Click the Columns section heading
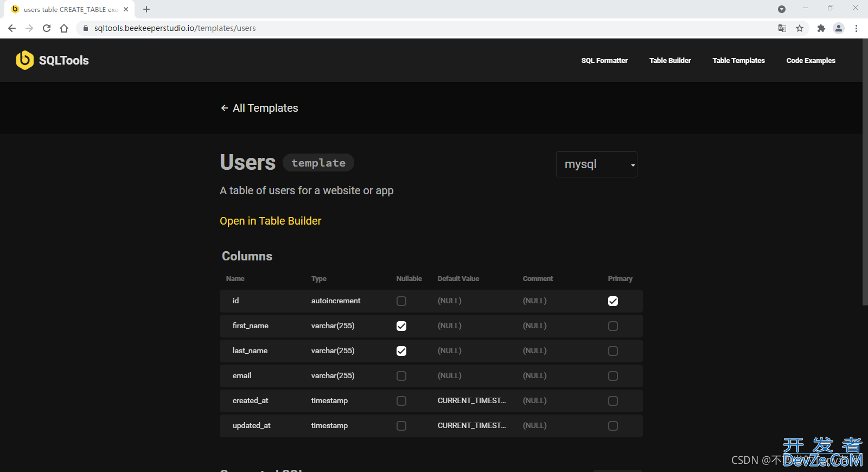 coord(247,256)
